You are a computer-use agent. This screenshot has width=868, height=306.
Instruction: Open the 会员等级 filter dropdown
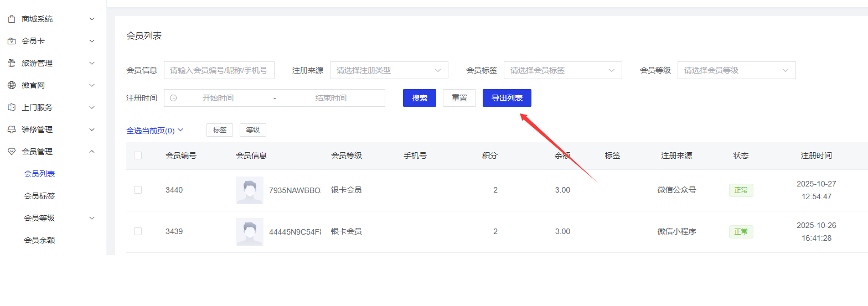[736, 70]
